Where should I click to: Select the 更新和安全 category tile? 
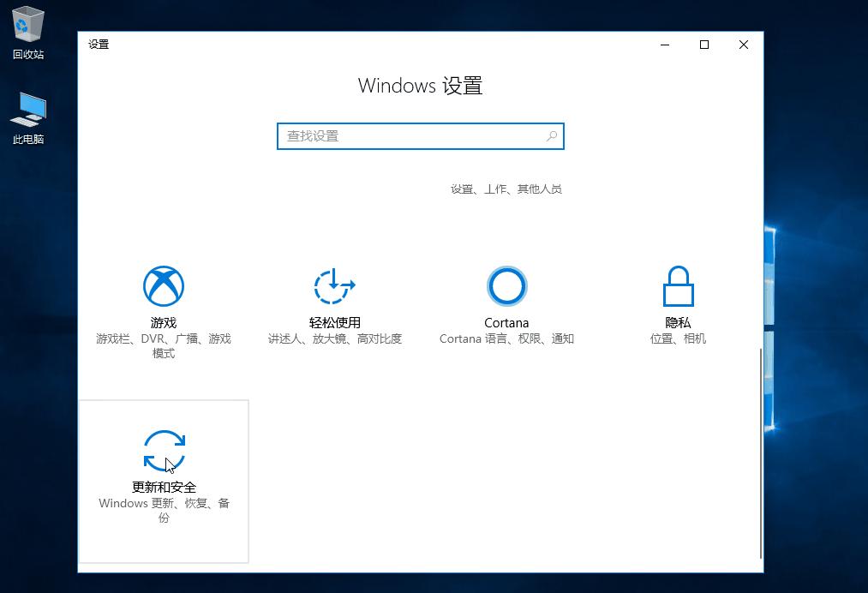tap(163, 480)
